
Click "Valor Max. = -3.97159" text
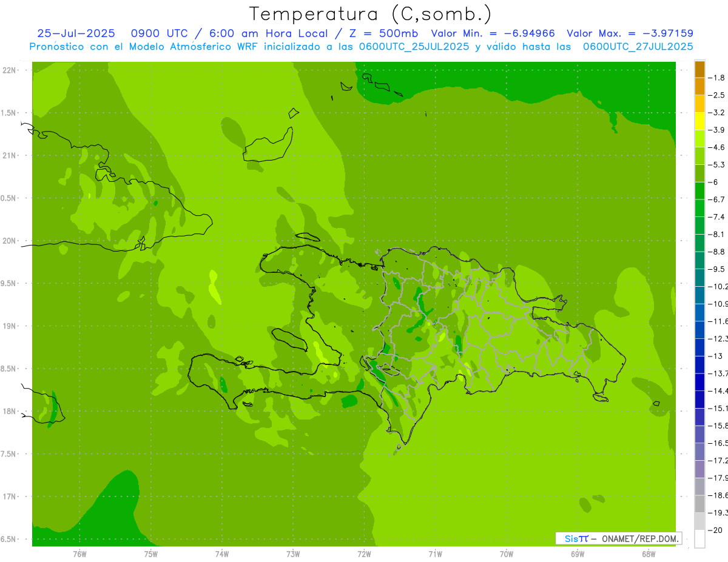(630, 34)
